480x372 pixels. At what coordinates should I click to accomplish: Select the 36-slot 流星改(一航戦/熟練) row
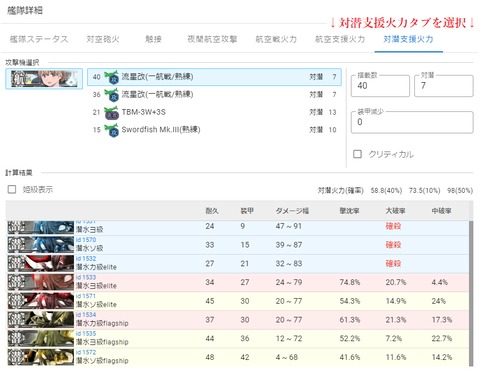pos(214,95)
